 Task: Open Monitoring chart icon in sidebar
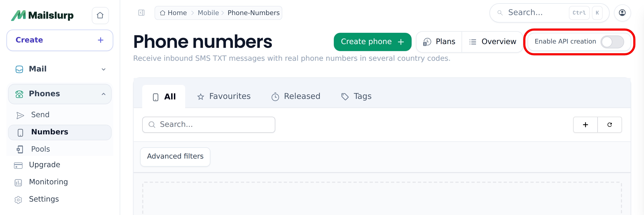(x=18, y=182)
